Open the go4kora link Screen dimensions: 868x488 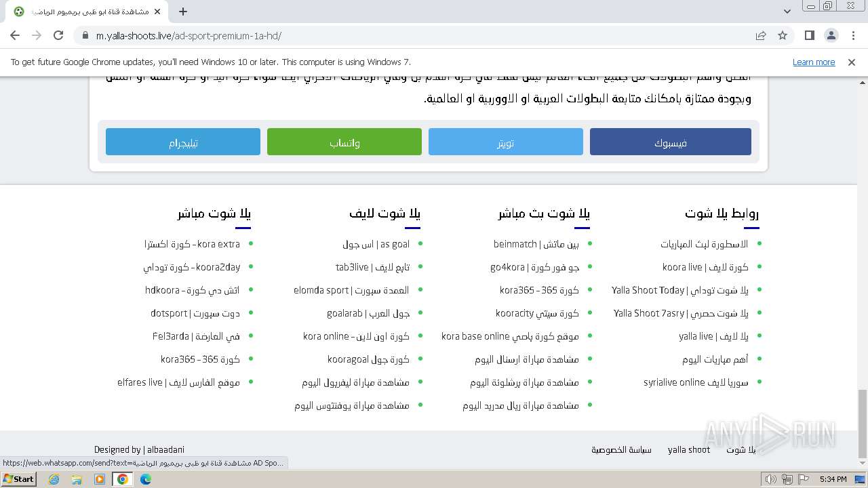coord(534,267)
